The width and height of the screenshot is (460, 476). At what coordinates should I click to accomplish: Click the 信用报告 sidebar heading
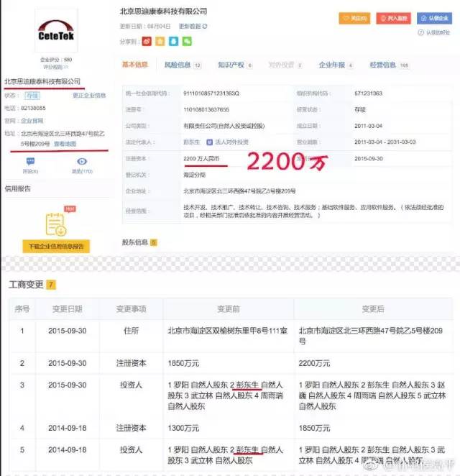(x=17, y=188)
